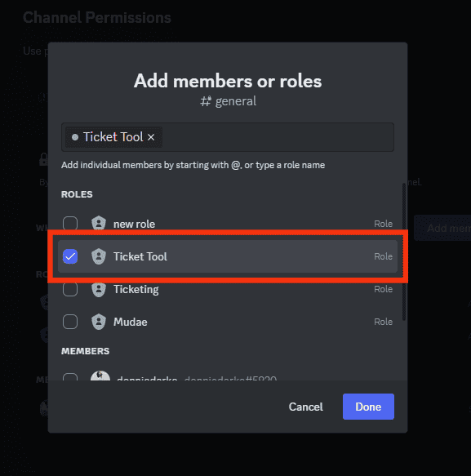
Task: Click the shield icon beside Ticketing
Action: coord(99,289)
